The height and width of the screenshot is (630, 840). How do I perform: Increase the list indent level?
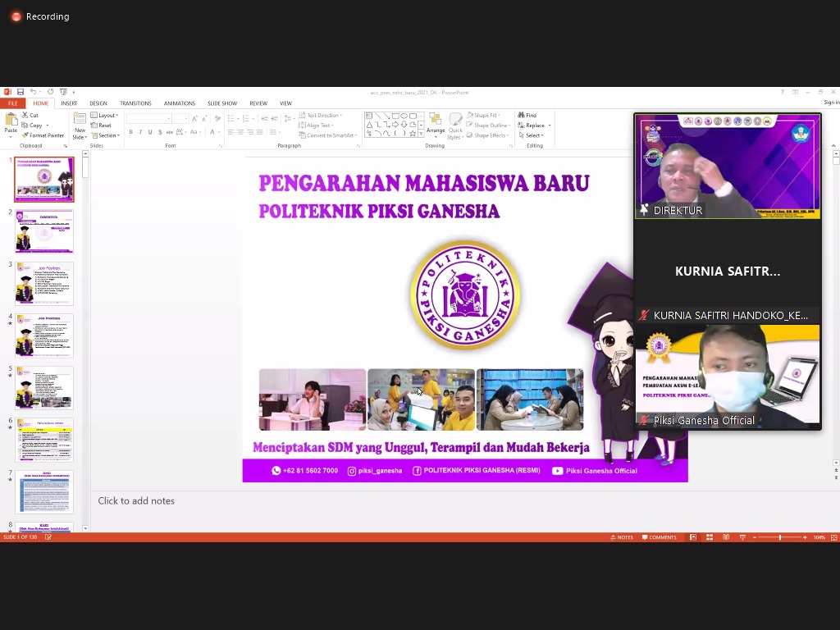[x=274, y=118]
